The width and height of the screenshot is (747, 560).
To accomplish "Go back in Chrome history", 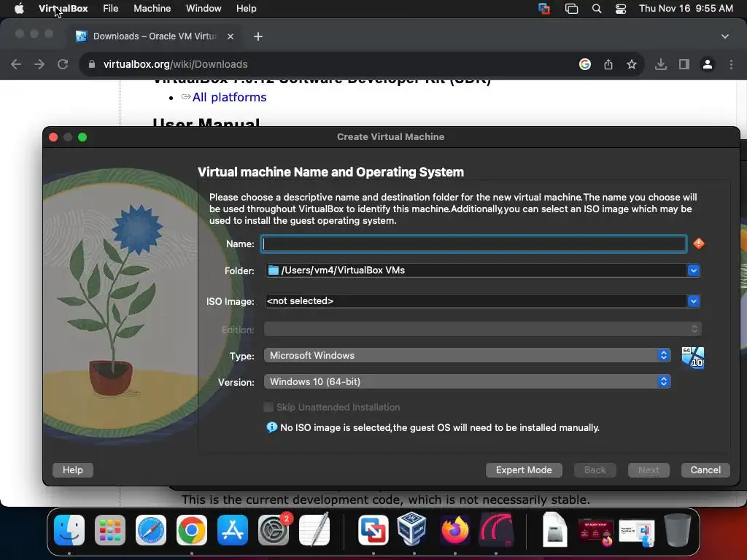I will click(x=16, y=64).
